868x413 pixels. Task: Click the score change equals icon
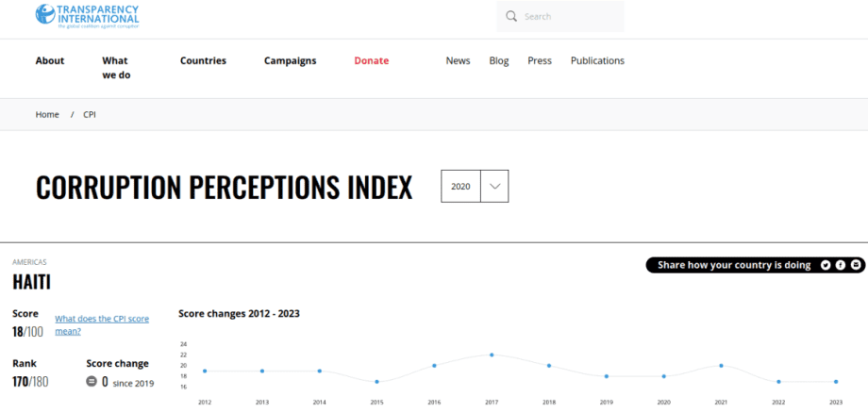point(92,382)
